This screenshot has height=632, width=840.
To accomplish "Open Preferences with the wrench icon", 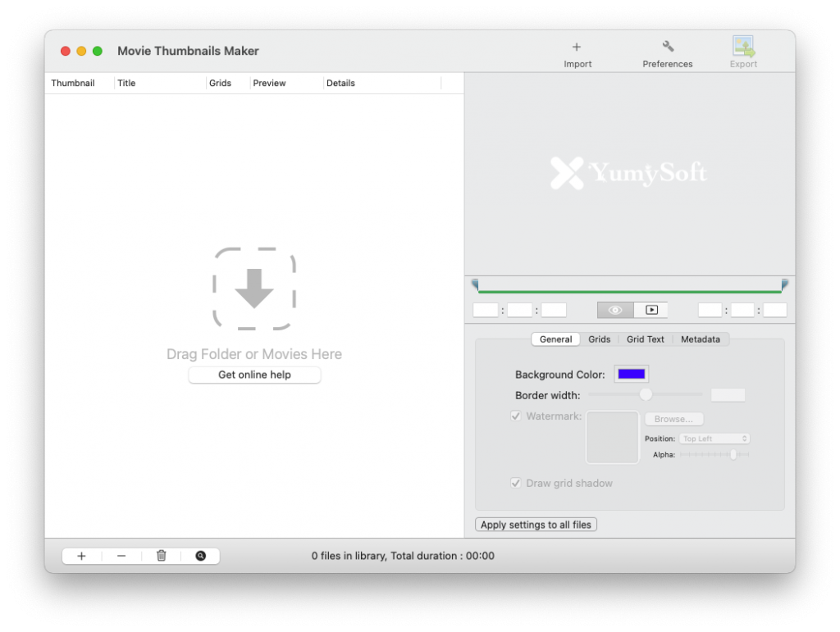I will [x=668, y=47].
